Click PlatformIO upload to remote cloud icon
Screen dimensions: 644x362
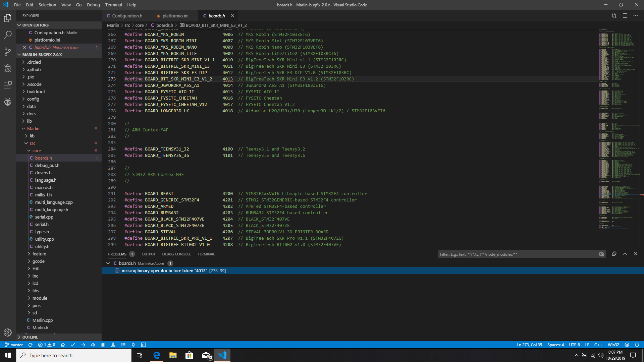93,345
